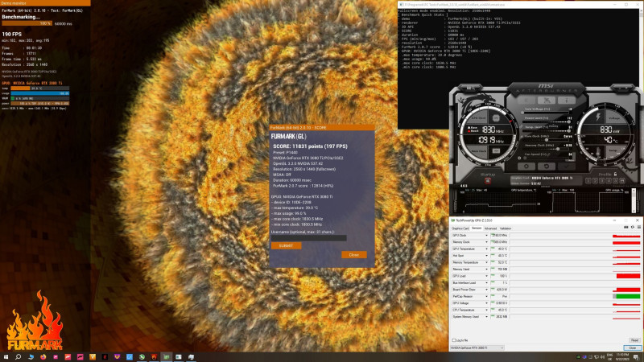Adjust the Core Clock slider in Afterburner

pos(546,139)
